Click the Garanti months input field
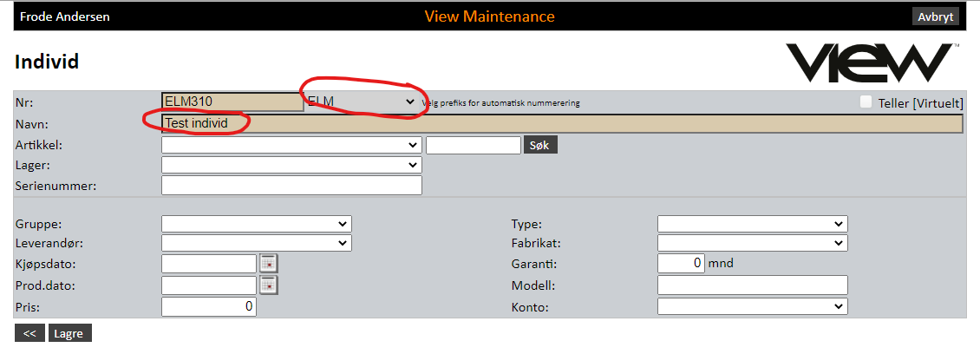The width and height of the screenshot is (980, 354). (x=681, y=264)
